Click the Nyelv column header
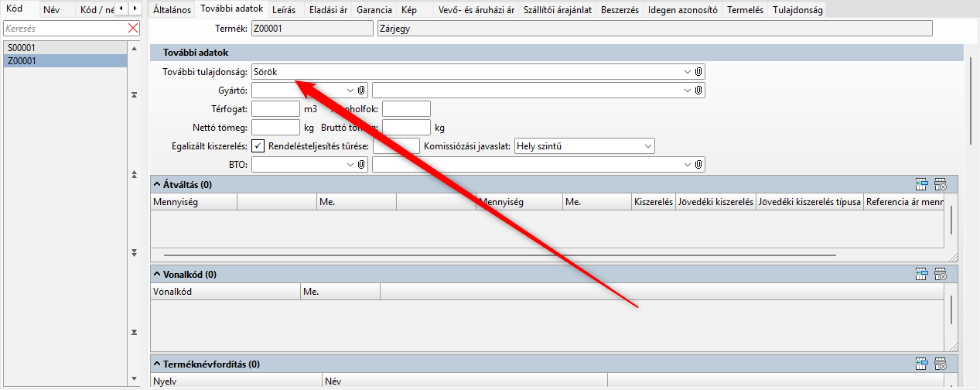 click(x=236, y=381)
